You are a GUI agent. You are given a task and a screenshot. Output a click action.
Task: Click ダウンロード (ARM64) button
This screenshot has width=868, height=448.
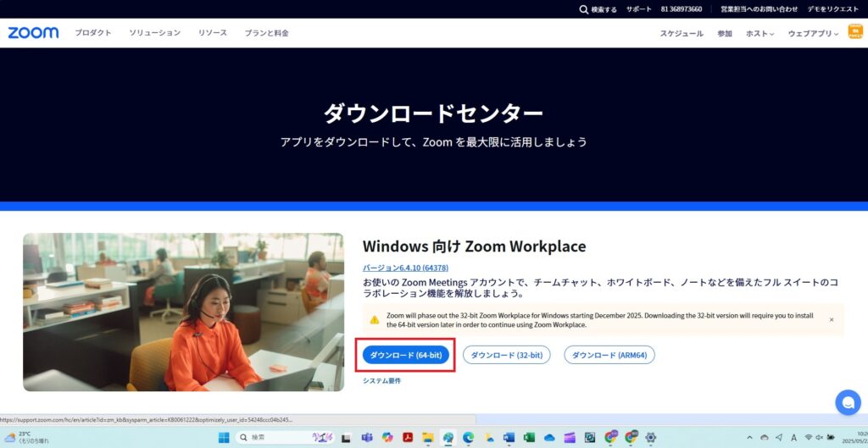tap(609, 355)
